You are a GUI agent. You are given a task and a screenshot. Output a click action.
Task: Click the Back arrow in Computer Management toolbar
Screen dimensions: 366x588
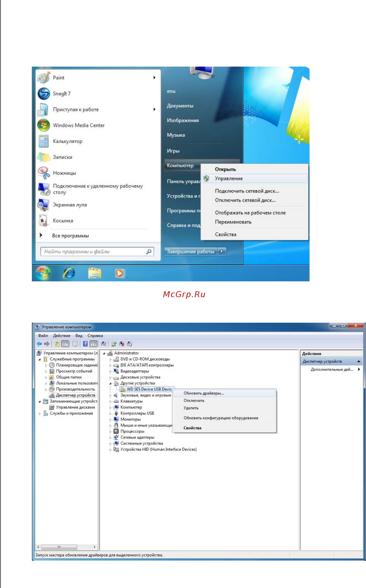pyautogui.click(x=39, y=343)
